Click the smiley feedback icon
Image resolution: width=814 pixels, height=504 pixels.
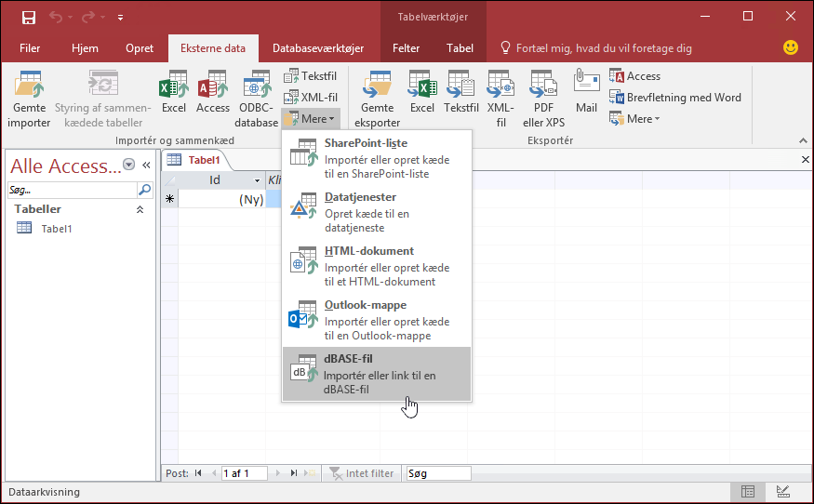tap(790, 47)
